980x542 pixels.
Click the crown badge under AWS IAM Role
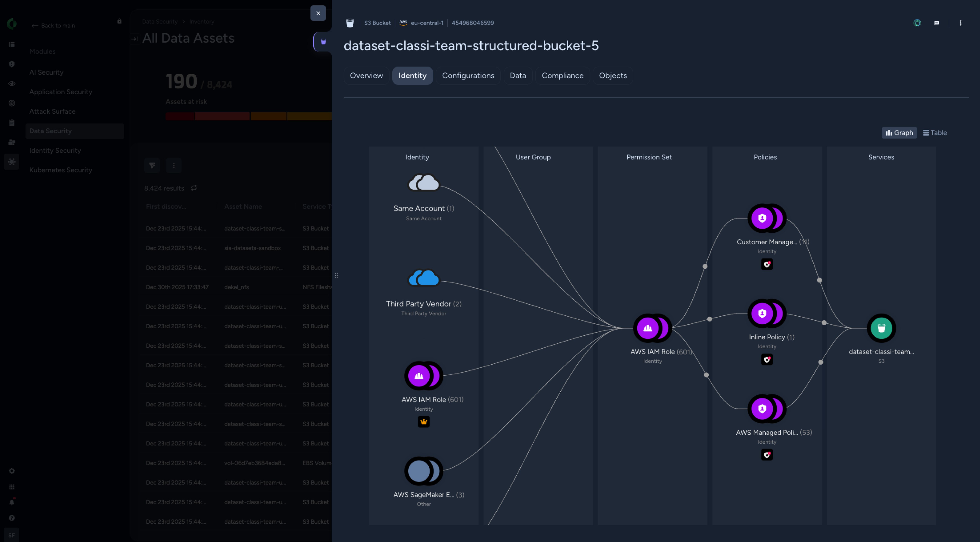pyautogui.click(x=423, y=422)
